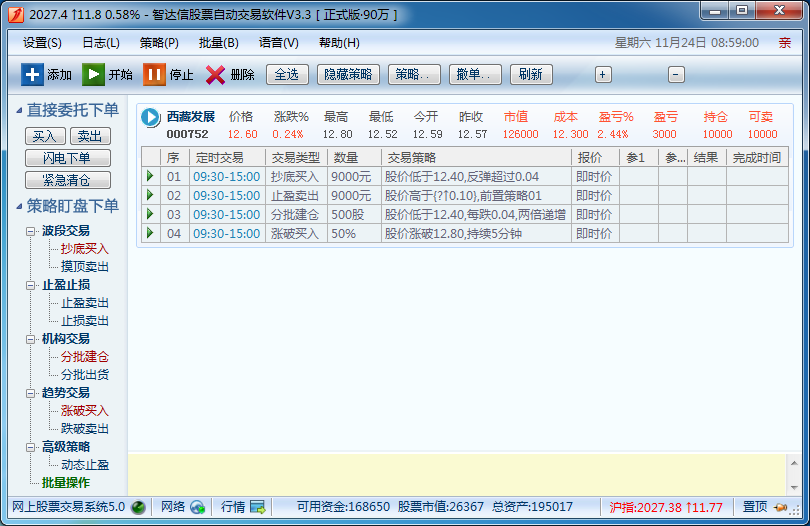Click the orange 停止 pause icon
This screenshot has width=810, height=526.
coord(154,74)
